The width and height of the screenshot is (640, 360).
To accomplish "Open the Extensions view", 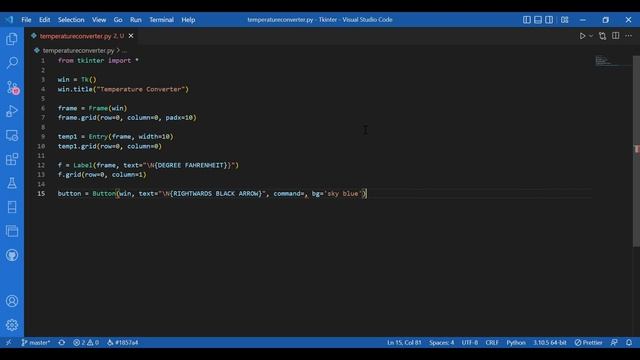I will (x=12, y=159).
